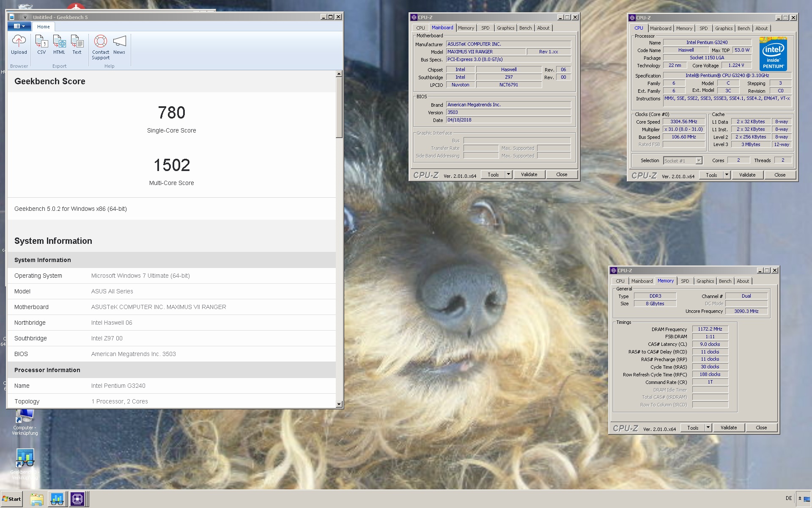Click title bar icon of Memory CPU-Z window
The width and height of the screenshot is (812, 508).
point(614,271)
